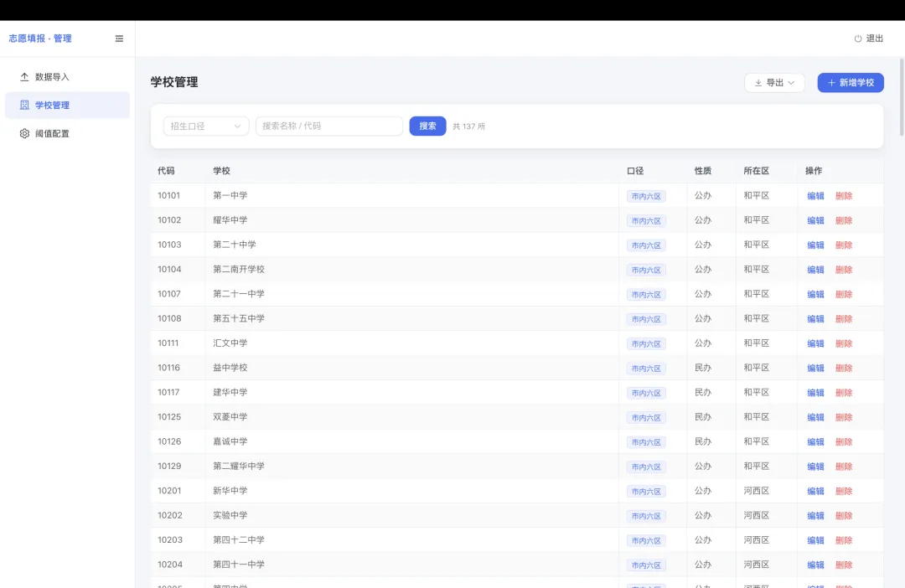This screenshot has width=905, height=588.
Task: Delete the 第一中学 row
Action: (x=844, y=196)
